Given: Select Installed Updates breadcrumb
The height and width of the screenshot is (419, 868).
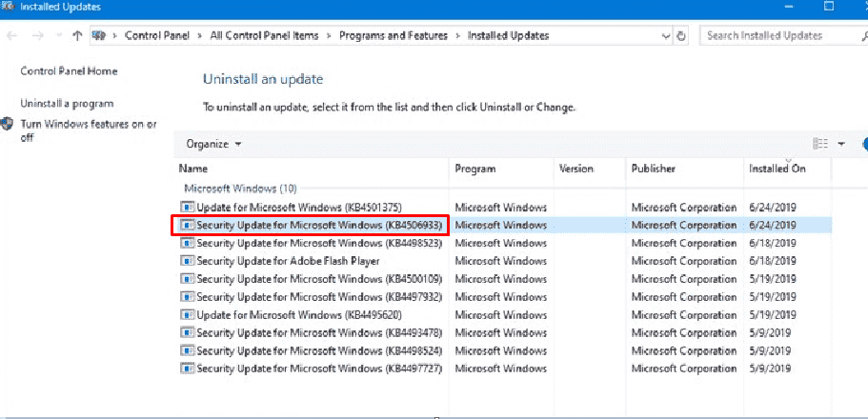Looking at the screenshot, I should pyautogui.click(x=508, y=36).
